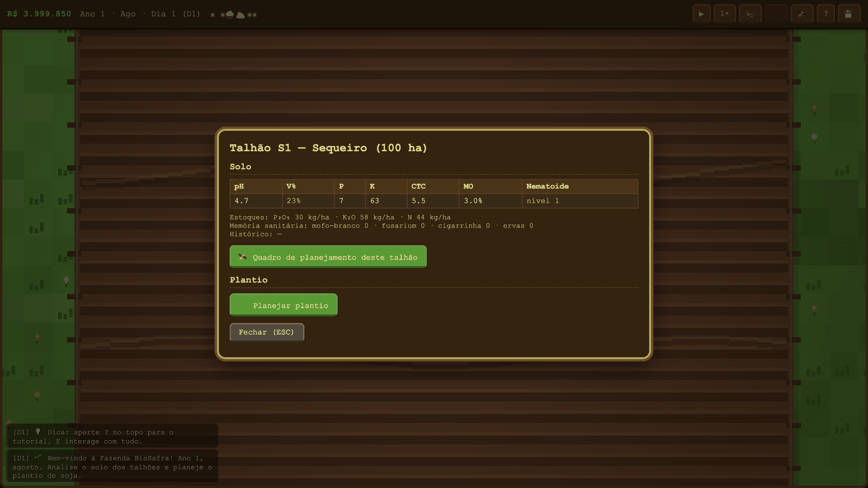The width and height of the screenshot is (868, 488).
Task: Toggle the music note button
Action: tap(776, 14)
